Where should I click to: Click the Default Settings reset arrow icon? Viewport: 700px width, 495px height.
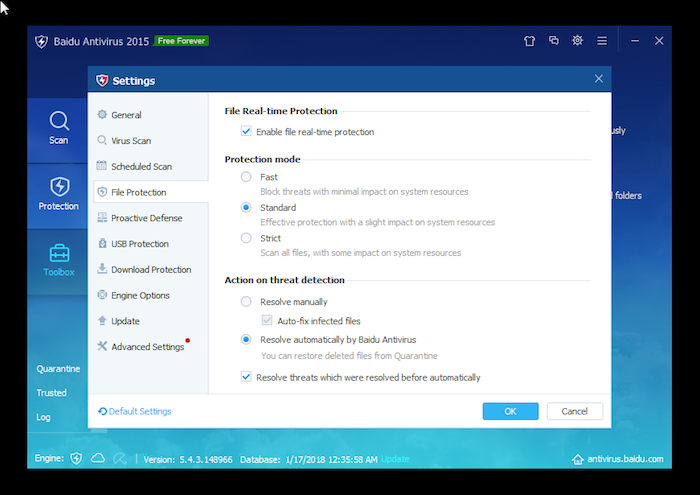103,411
